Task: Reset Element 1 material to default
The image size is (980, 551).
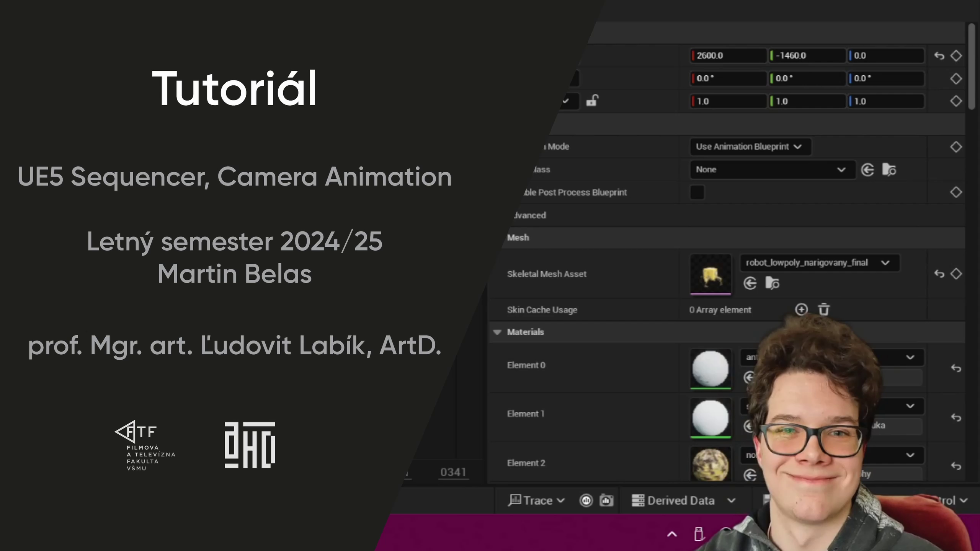Action: (956, 417)
